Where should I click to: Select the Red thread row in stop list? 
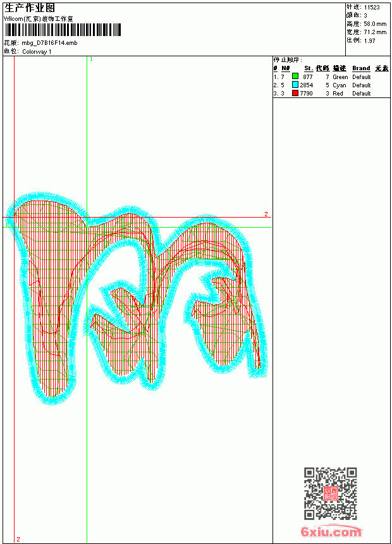[x=331, y=94]
